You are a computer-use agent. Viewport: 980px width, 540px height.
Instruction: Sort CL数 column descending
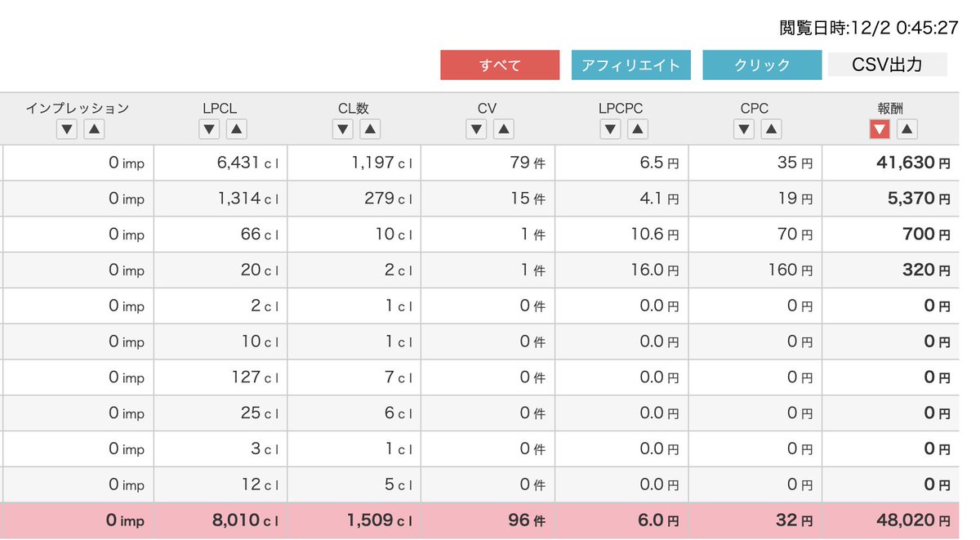click(x=343, y=129)
